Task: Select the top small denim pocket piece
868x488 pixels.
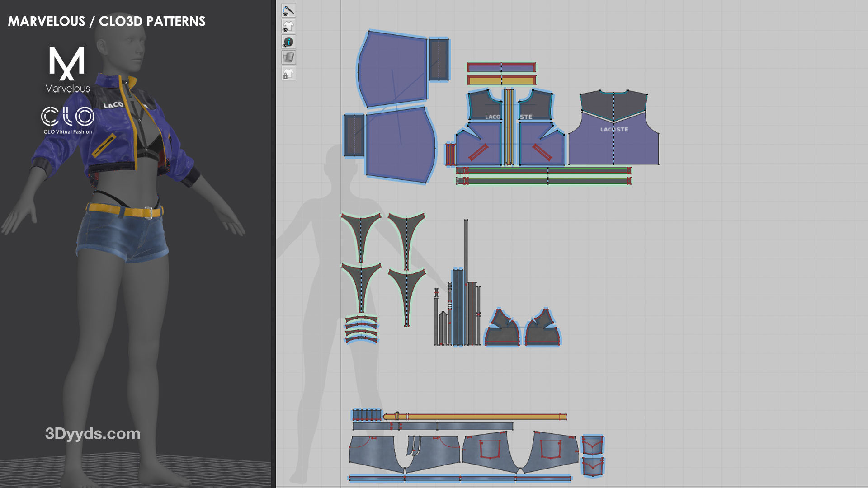Action: pos(592,446)
